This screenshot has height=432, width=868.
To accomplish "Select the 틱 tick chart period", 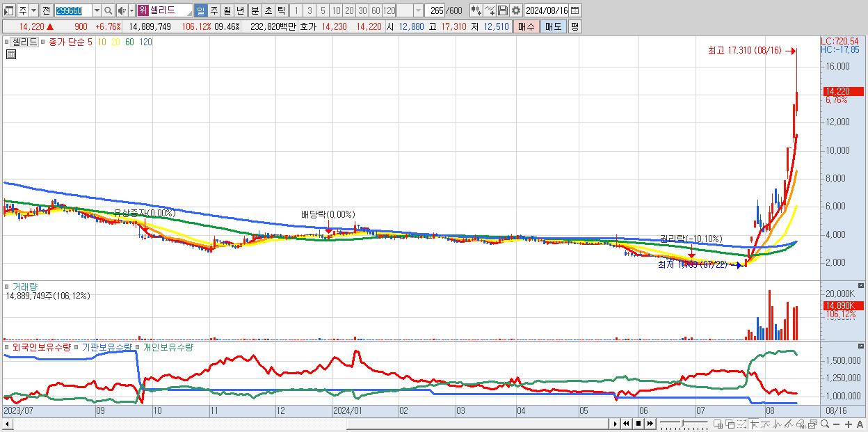I will tap(280, 10).
